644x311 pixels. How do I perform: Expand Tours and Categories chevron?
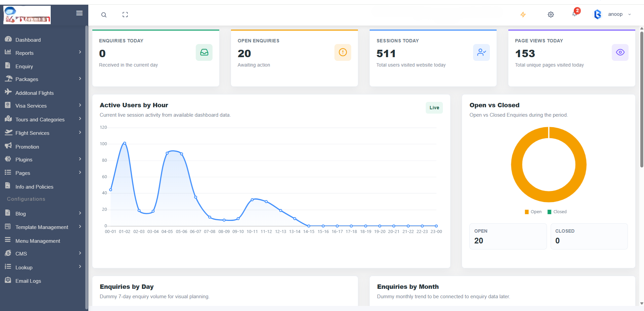coord(80,118)
